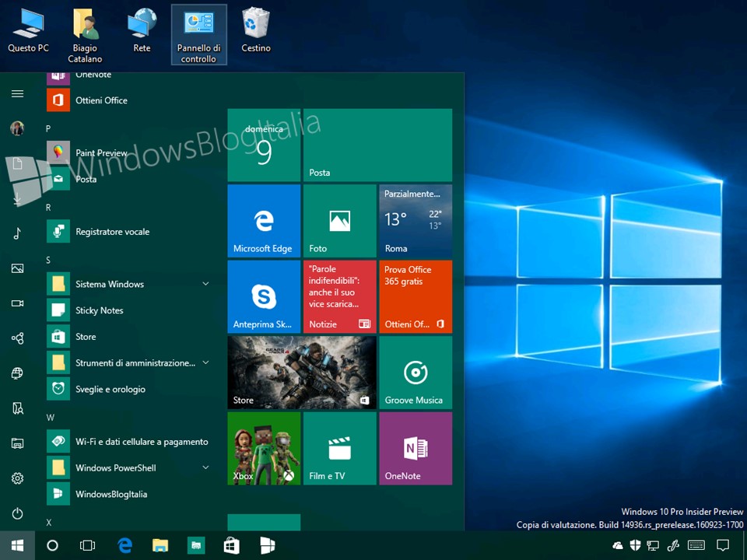747x560 pixels.
Task: Expand the Sistema Windows folder chevron
Action: 205,284
